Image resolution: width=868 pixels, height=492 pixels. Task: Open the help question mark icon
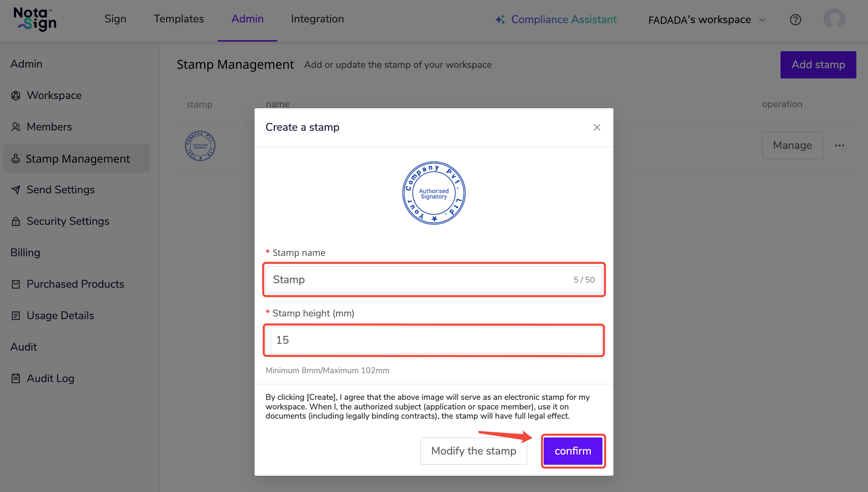[795, 20]
